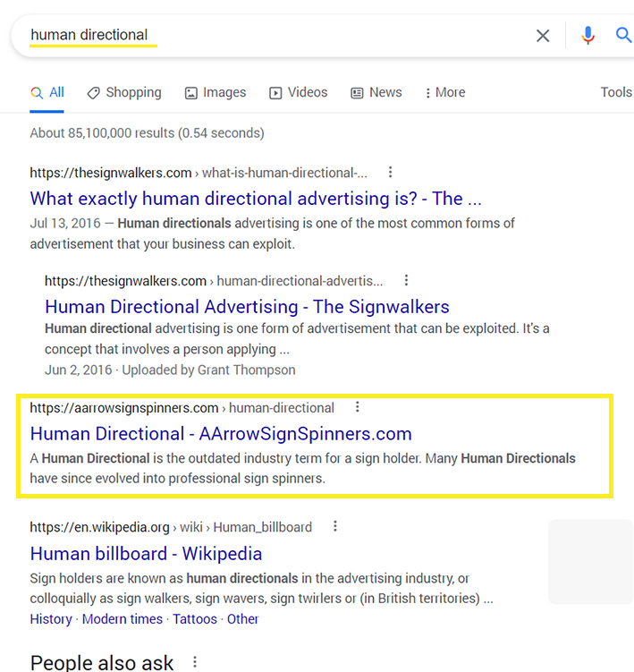This screenshot has height=672, width=634.
Task: Open three-dot menu for the Wikipedia result
Action: (335, 526)
